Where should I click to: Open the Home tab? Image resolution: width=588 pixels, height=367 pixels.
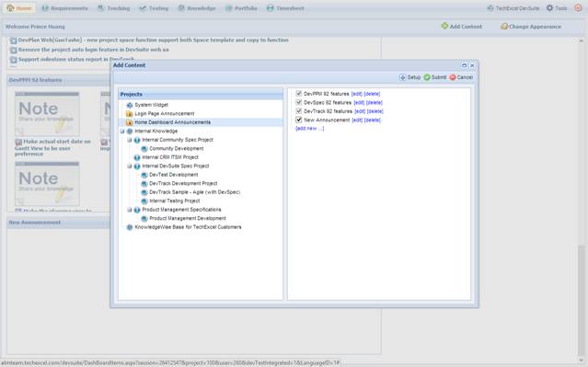click(x=19, y=8)
